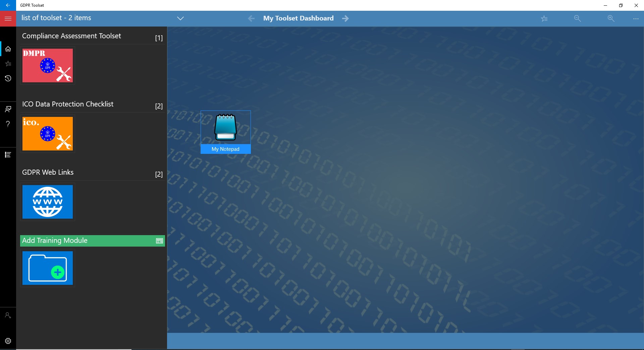Screen dimensions: 644x350
Task: Open the DMPR compliance toolset tile
Action: (48, 65)
